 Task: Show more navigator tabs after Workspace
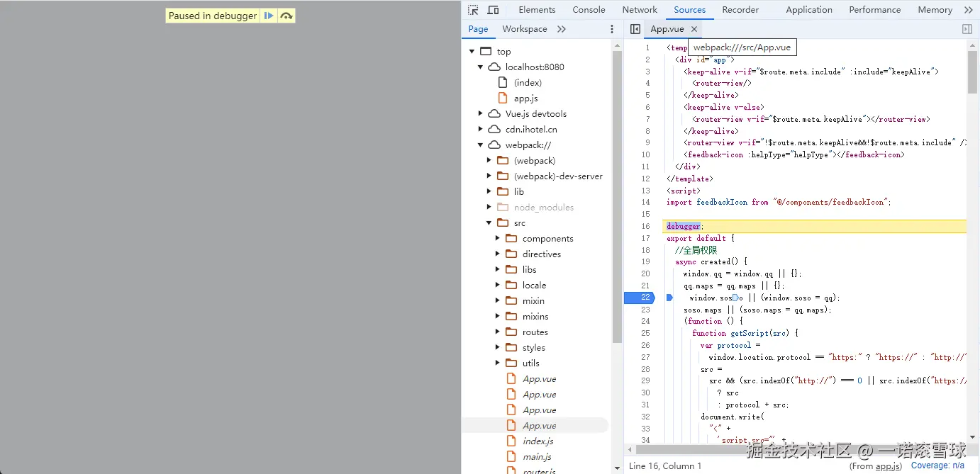[562, 29]
